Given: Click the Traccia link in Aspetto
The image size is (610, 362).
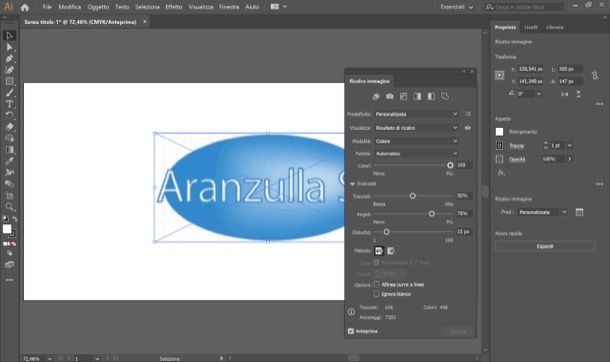Looking at the screenshot, I should [517, 146].
